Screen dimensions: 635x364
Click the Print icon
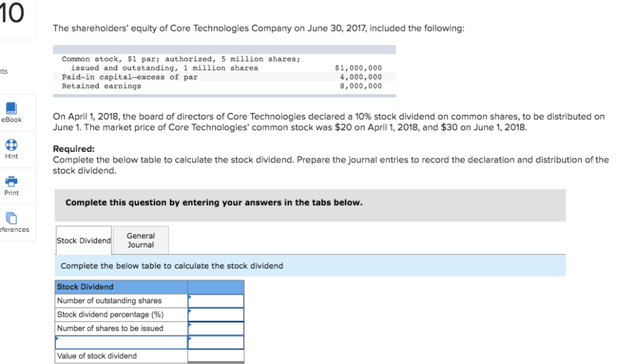tap(11, 182)
